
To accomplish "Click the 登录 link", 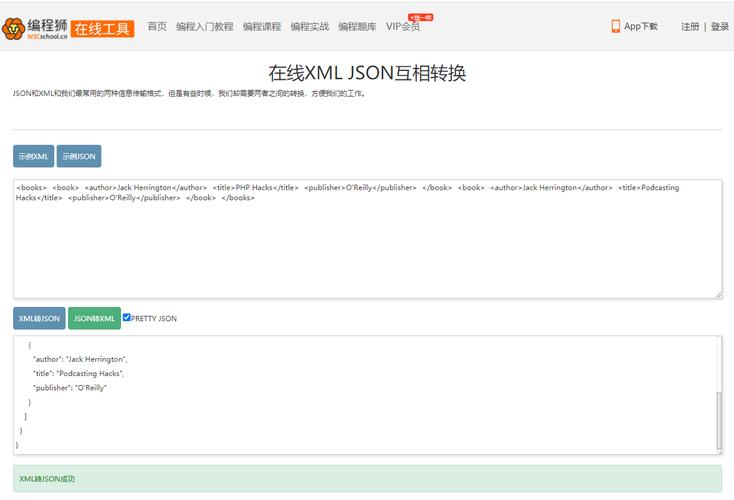I will (719, 27).
